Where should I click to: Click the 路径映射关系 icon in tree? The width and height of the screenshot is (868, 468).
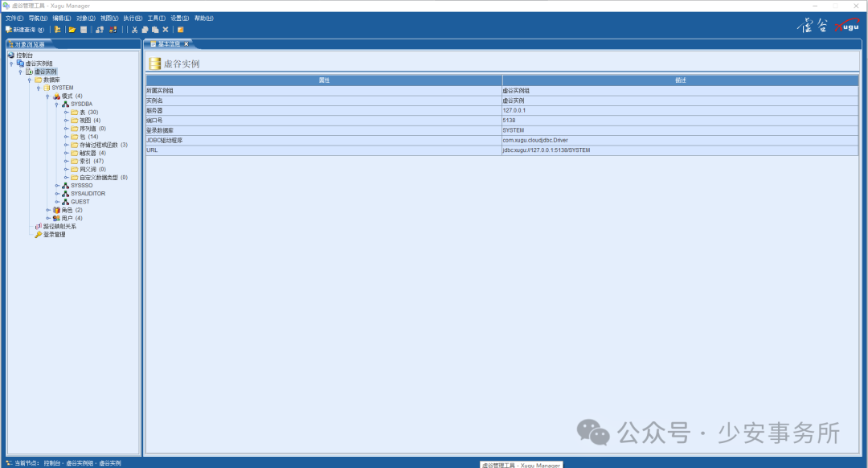tap(39, 227)
